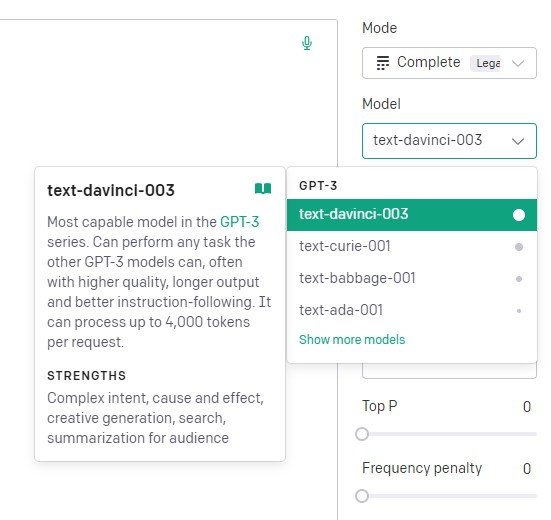Open the book documentation icon for text-davinci-003
Viewport: 551px width, 520px height.
point(263,189)
